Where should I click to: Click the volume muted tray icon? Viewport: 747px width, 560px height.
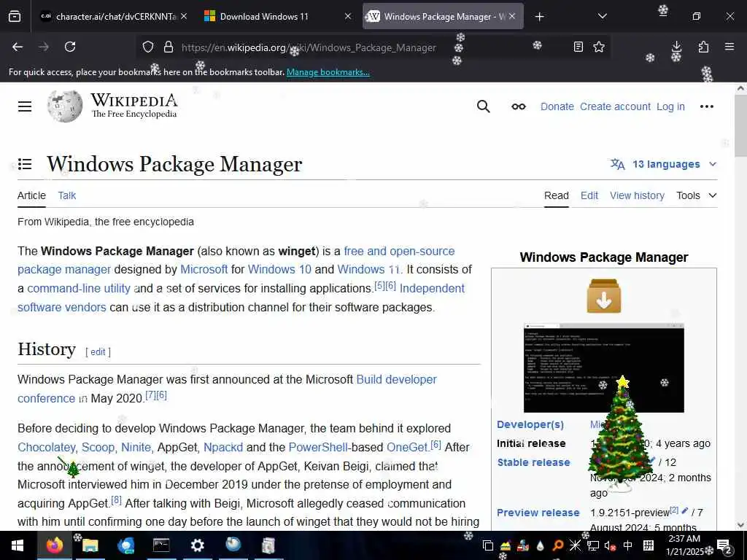(x=610, y=545)
